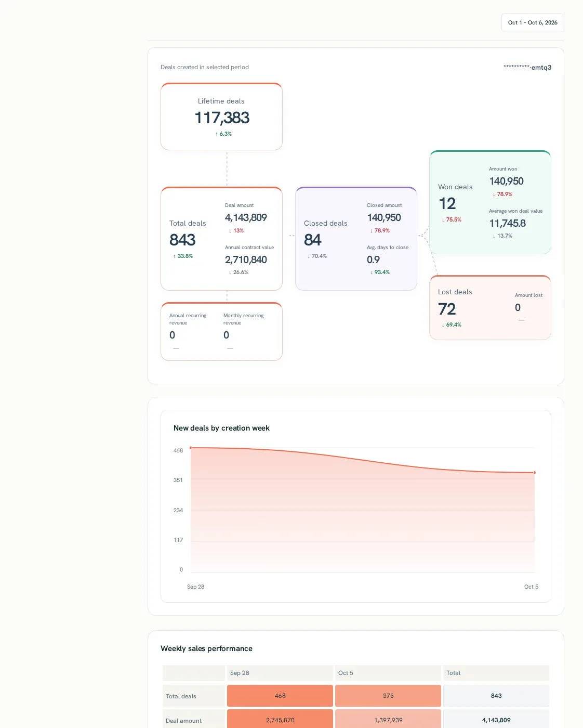583x728 pixels.
Task: Click the Sep 28 x-axis label
Action: coord(195,587)
